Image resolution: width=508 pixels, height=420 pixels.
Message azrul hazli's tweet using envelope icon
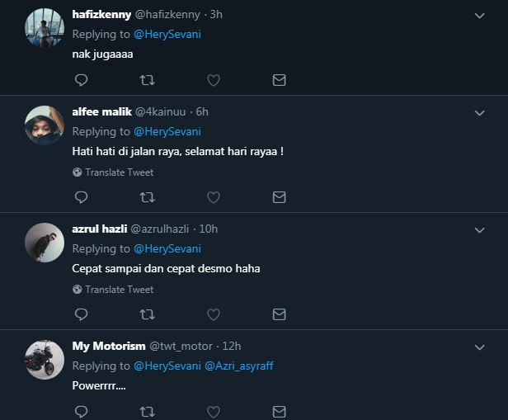[279, 314]
